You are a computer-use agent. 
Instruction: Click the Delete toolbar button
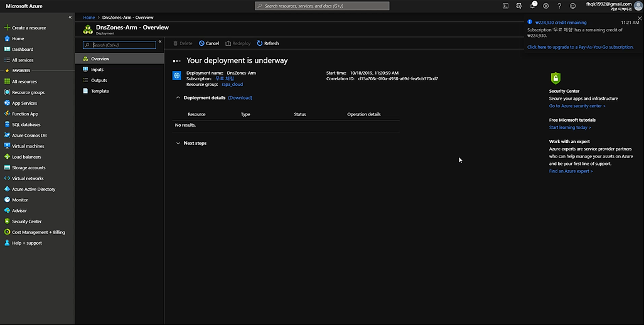coord(183,43)
